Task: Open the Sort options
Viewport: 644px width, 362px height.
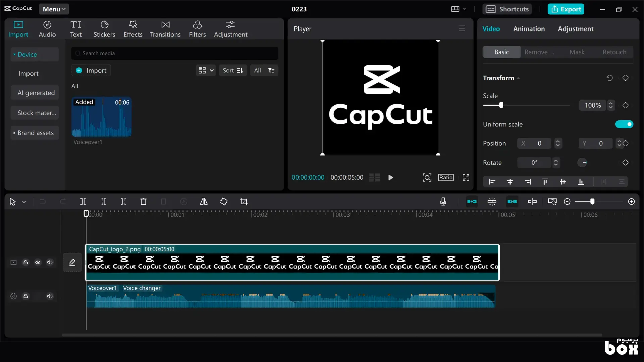Action: pyautogui.click(x=233, y=70)
